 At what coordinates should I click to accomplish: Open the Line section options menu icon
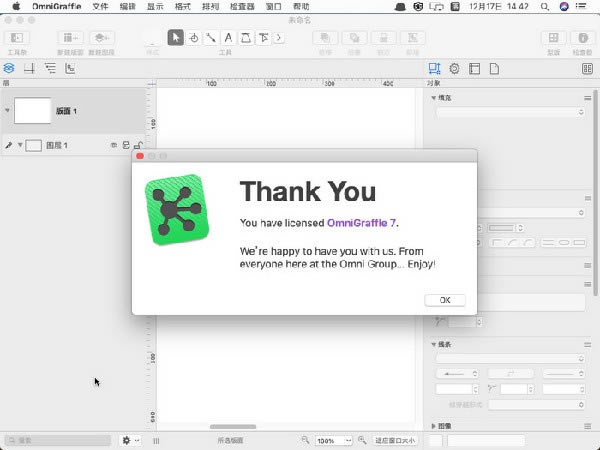pyautogui.click(x=588, y=344)
